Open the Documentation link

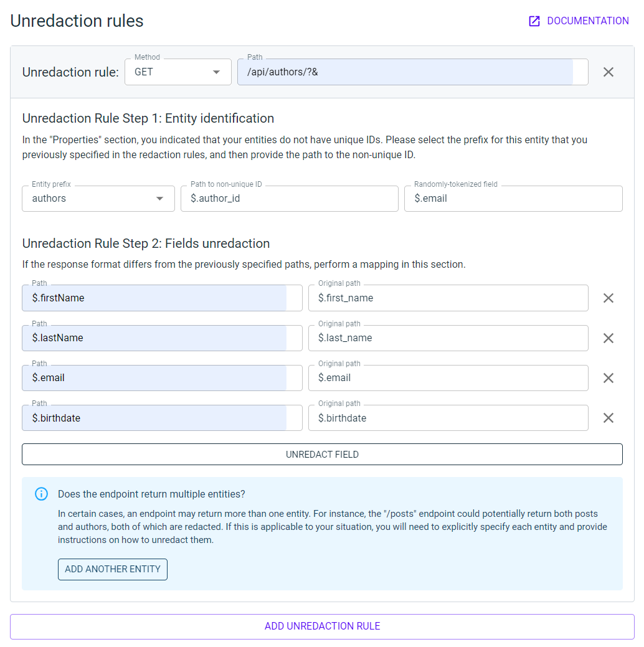coord(587,21)
